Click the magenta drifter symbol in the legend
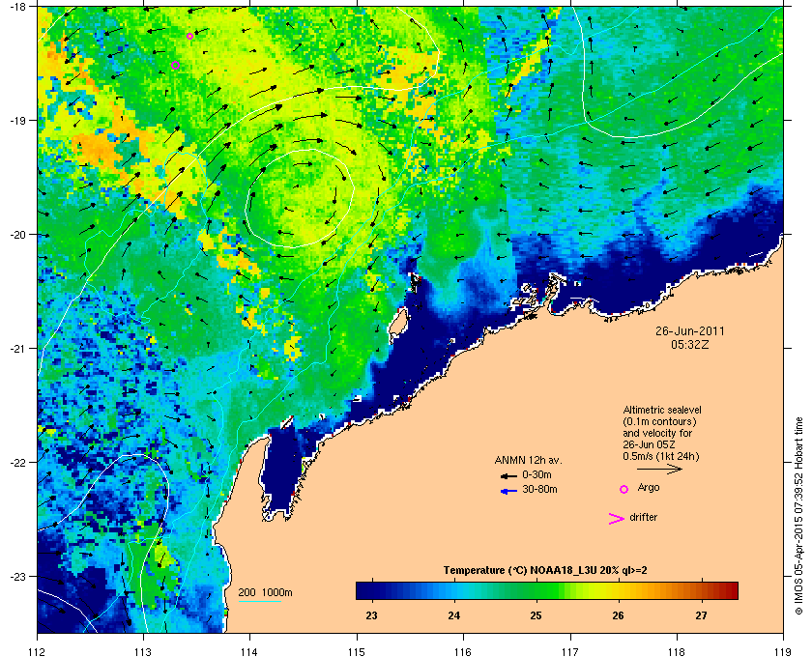Viewport: 812px width, 657px height. click(617, 519)
